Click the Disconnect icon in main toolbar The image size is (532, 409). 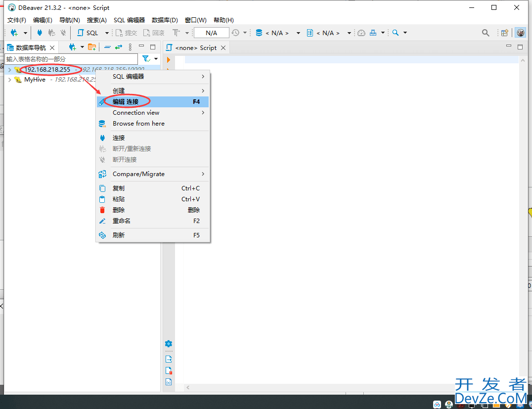click(63, 33)
